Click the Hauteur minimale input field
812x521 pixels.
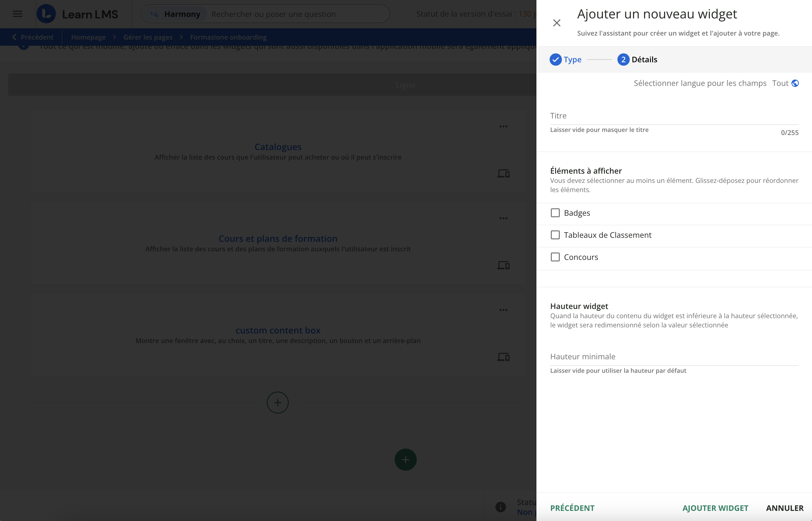674,357
